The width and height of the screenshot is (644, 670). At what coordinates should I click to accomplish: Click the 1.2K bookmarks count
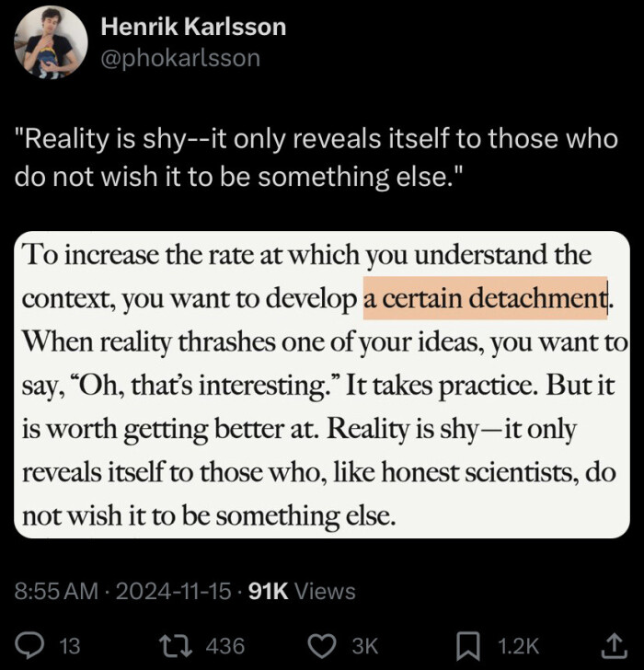tap(519, 646)
